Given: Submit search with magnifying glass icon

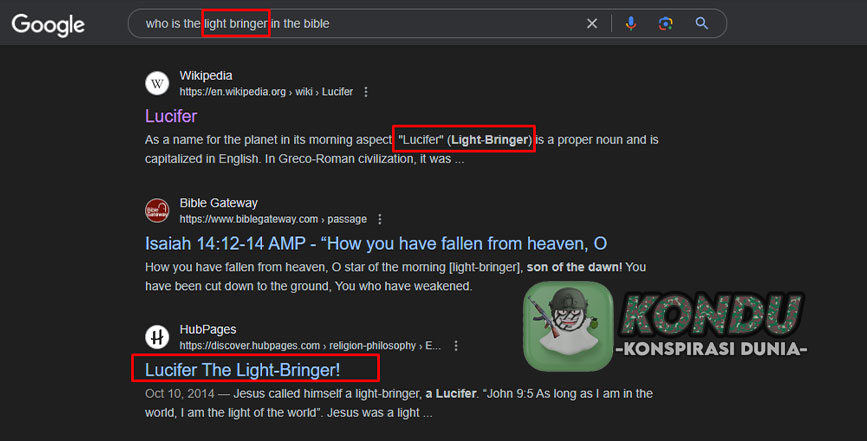Looking at the screenshot, I should tap(702, 23).
